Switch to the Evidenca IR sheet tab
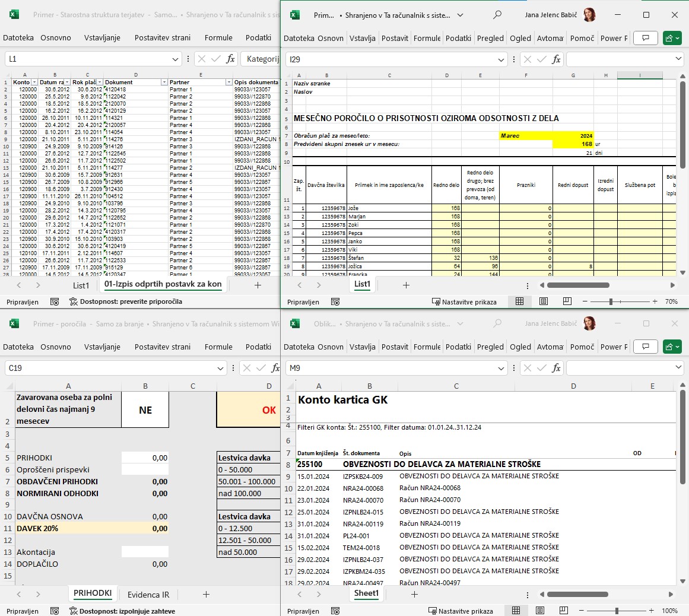This screenshot has height=616, width=689. 148,595
